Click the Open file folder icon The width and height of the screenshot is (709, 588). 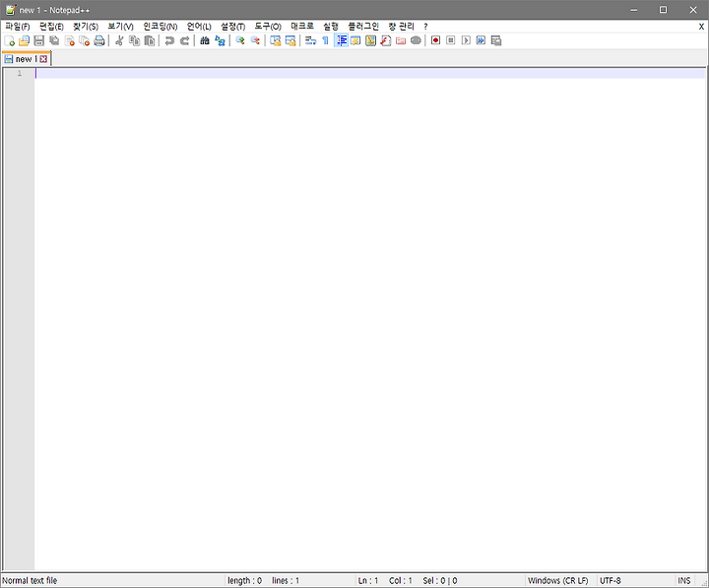(x=24, y=40)
